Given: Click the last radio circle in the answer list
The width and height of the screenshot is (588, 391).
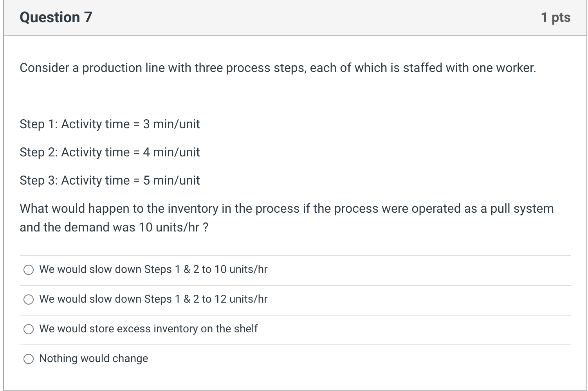Looking at the screenshot, I should pyautogui.click(x=29, y=358).
